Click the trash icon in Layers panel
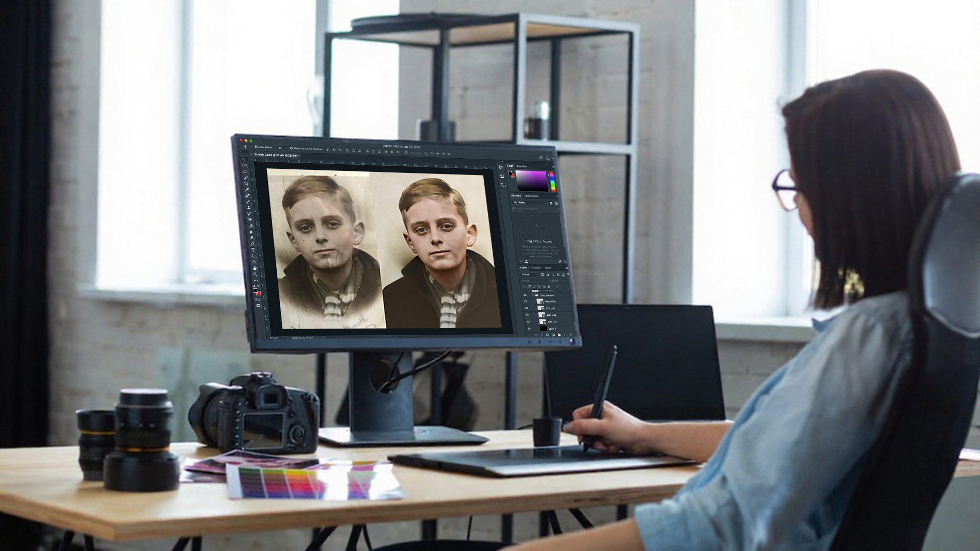 coord(571,335)
